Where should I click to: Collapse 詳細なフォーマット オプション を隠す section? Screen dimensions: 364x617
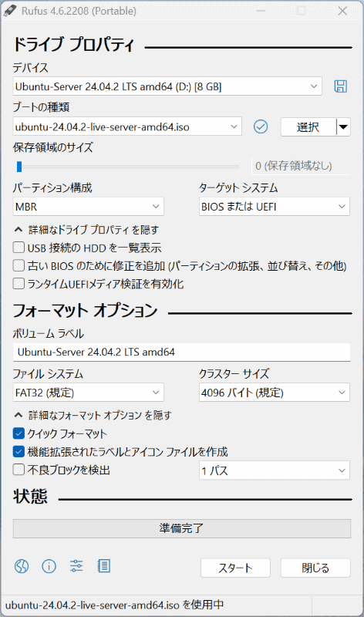[x=93, y=415]
